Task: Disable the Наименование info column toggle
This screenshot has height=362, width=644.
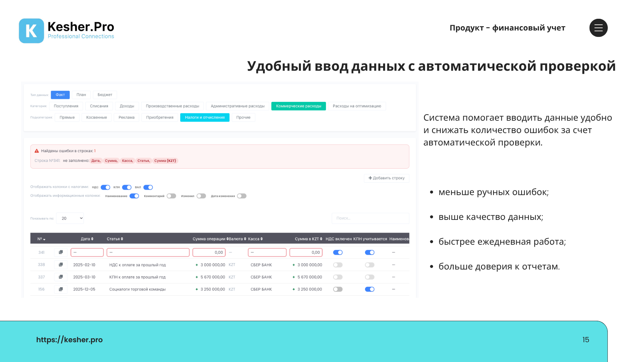Action: pyautogui.click(x=134, y=196)
